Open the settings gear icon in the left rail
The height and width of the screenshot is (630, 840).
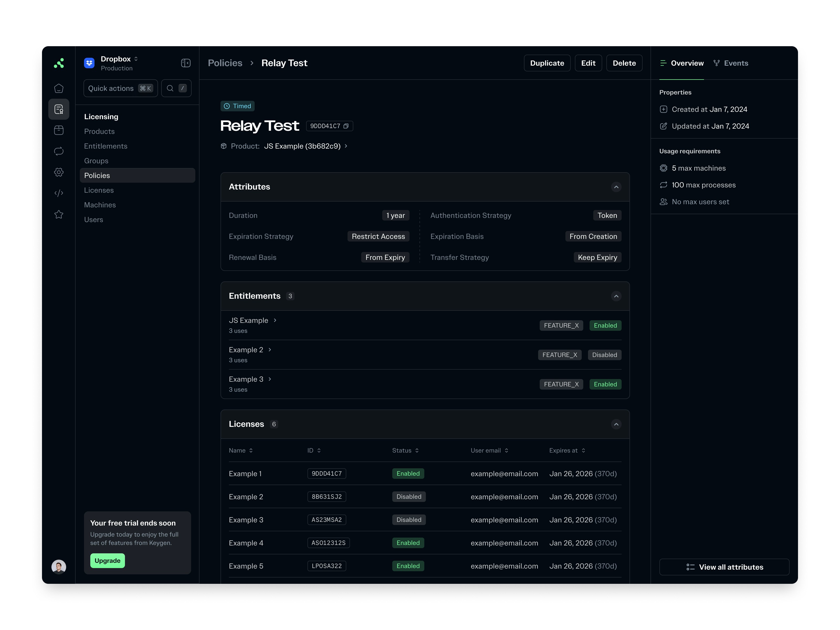(x=59, y=172)
